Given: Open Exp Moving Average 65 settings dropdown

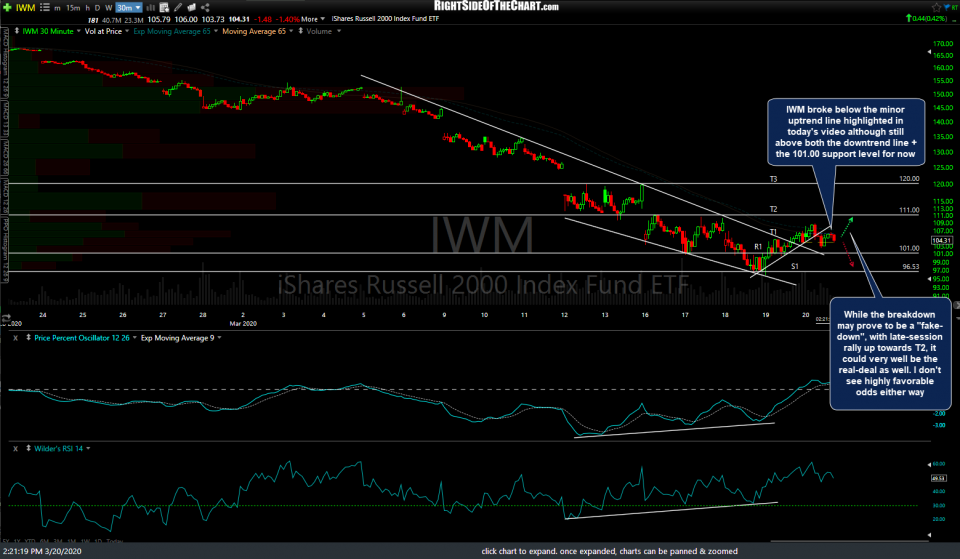Looking at the screenshot, I should point(216,31).
